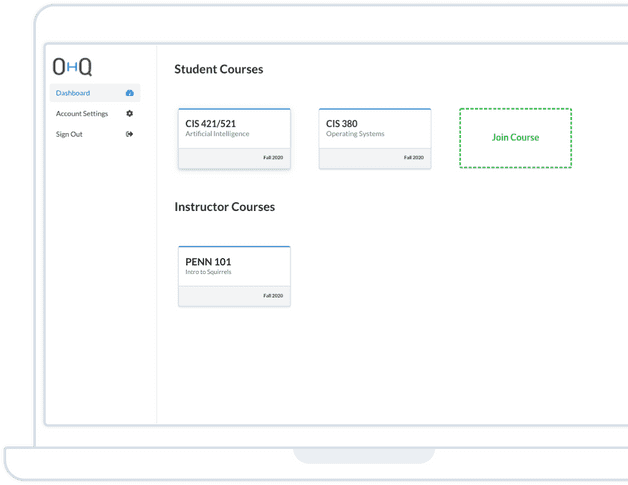Viewport: 628px width, 485px height.
Task: Click the Student Courses heading
Action: [219, 70]
